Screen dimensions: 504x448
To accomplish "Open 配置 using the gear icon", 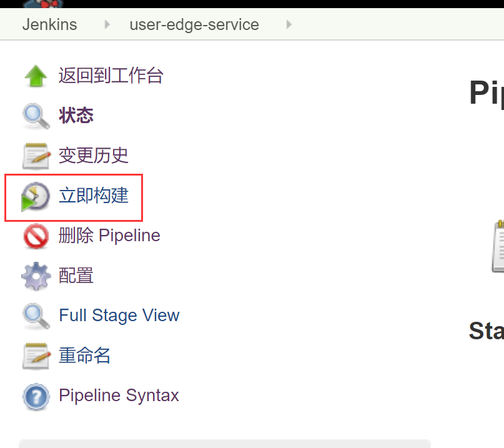I will 36,276.
